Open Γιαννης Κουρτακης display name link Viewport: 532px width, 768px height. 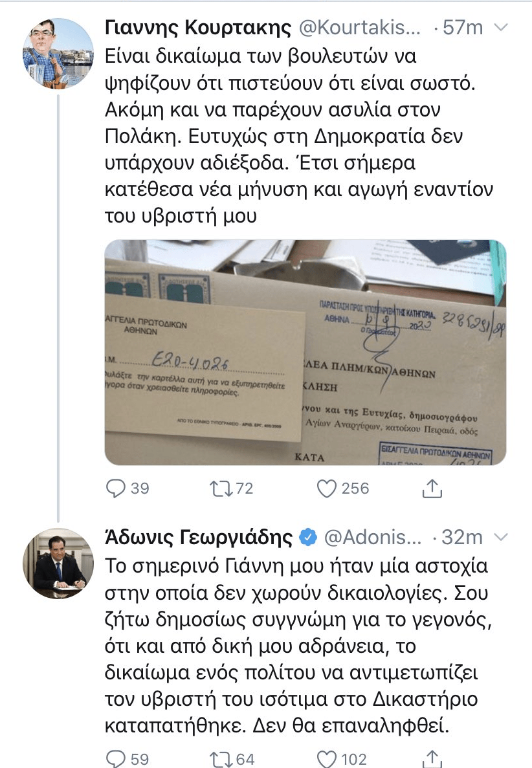pos(197,27)
